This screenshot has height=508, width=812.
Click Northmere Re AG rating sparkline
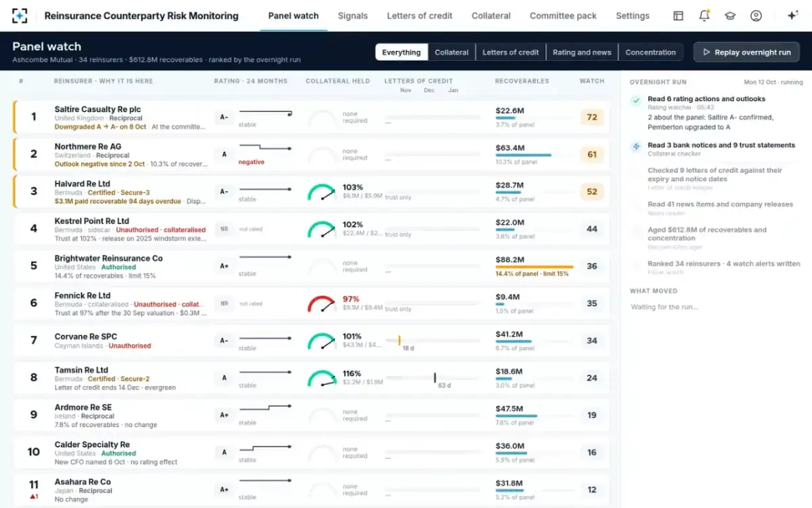(265, 148)
